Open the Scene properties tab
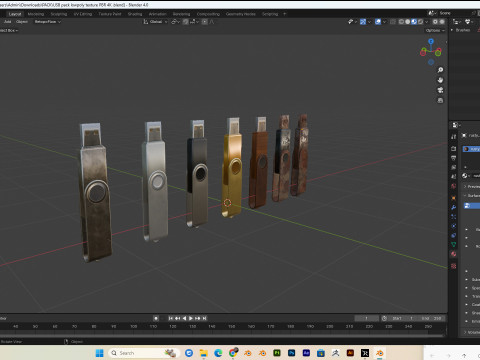Viewport: 480px width, 360px height. coord(454,177)
